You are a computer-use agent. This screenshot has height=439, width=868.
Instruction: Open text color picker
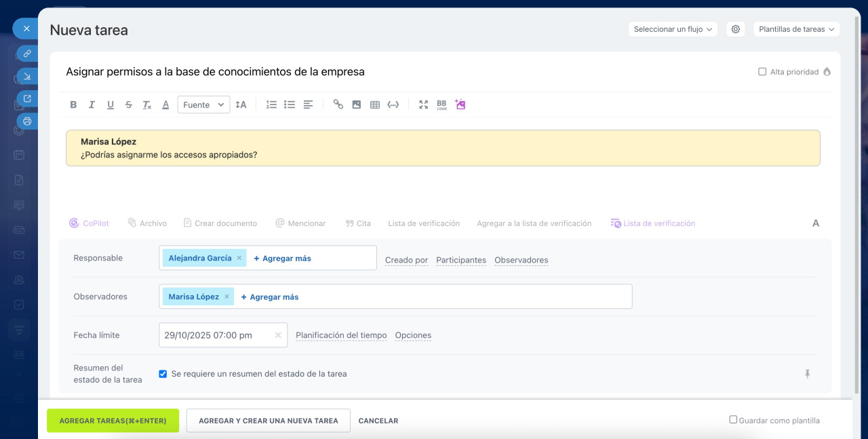[x=165, y=104]
